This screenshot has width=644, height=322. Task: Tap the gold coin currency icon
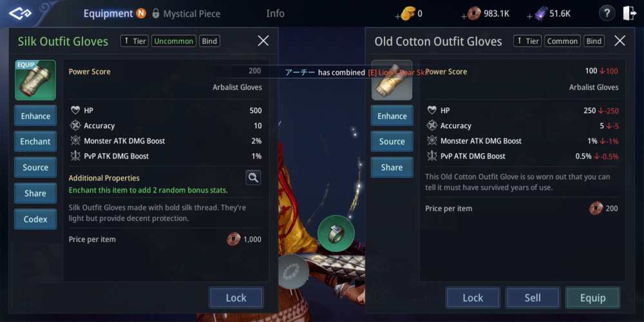[408, 14]
